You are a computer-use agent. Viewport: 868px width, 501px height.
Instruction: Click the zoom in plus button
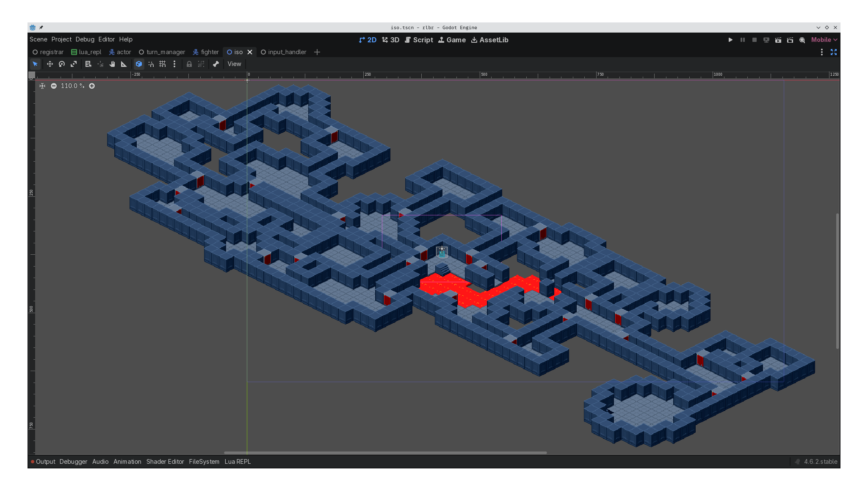[92, 86]
